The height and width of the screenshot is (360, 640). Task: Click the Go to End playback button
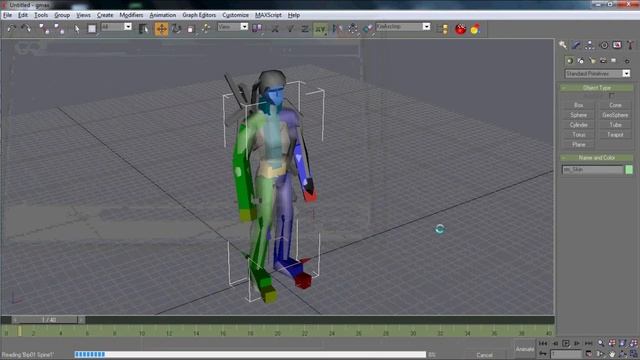click(x=588, y=344)
